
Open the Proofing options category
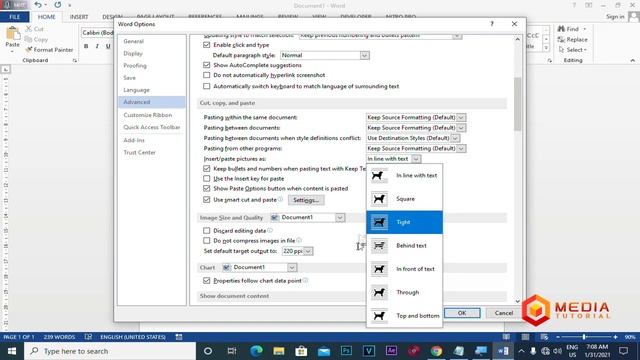pos(151,66)
